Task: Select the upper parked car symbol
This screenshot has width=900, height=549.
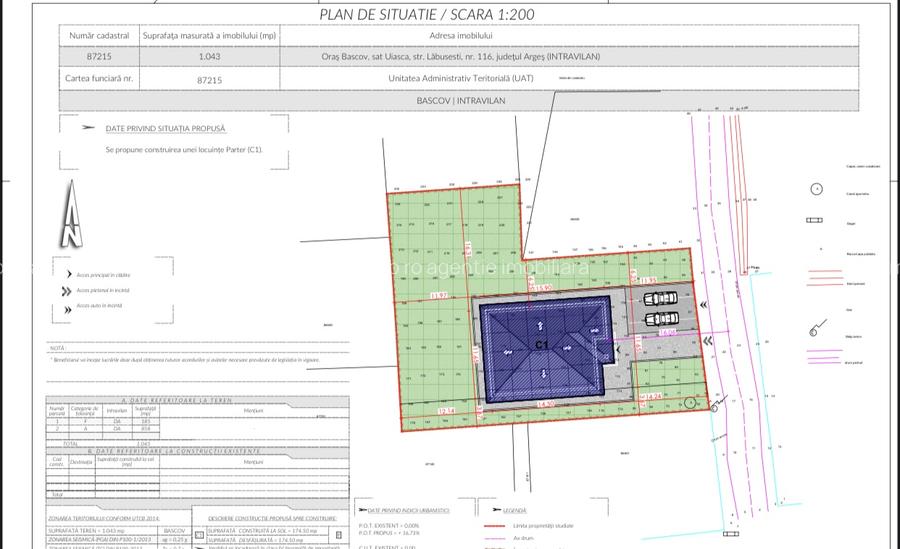Action: [x=660, y=299]
